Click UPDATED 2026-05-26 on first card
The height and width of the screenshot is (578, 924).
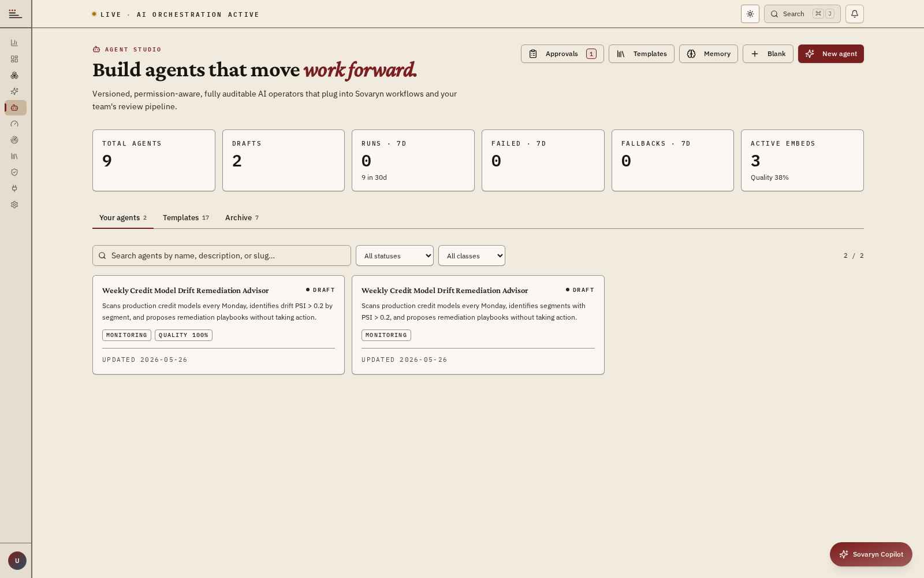(145, 360)
